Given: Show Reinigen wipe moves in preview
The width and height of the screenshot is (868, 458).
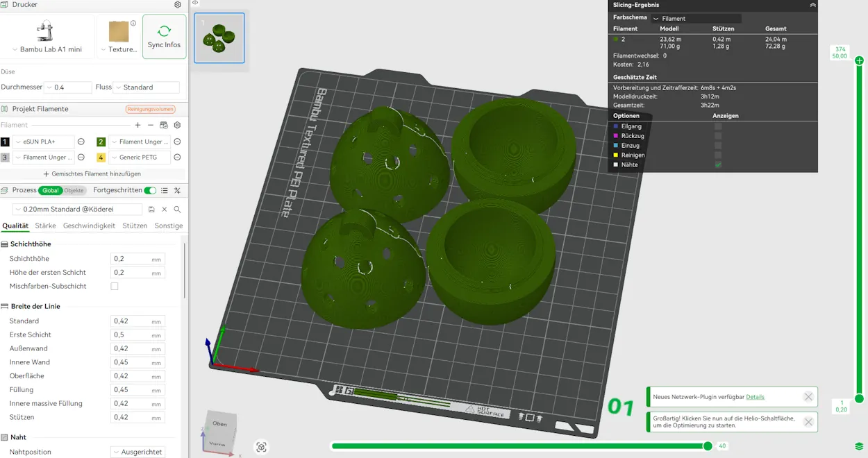Looking at the screenshot, I should tap(718, 155).
